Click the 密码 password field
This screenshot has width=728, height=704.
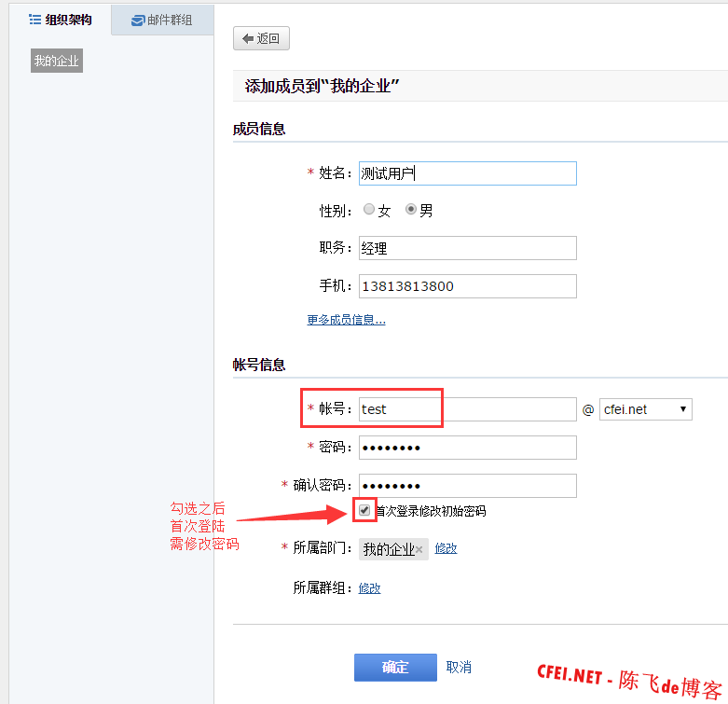click(467, 448)
